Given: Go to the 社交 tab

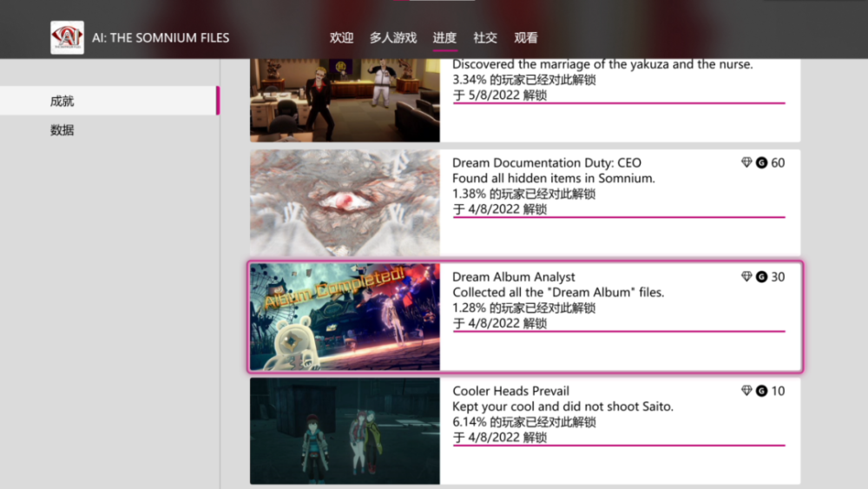Looking at the screenshot, I should click(x=485, y=37).
